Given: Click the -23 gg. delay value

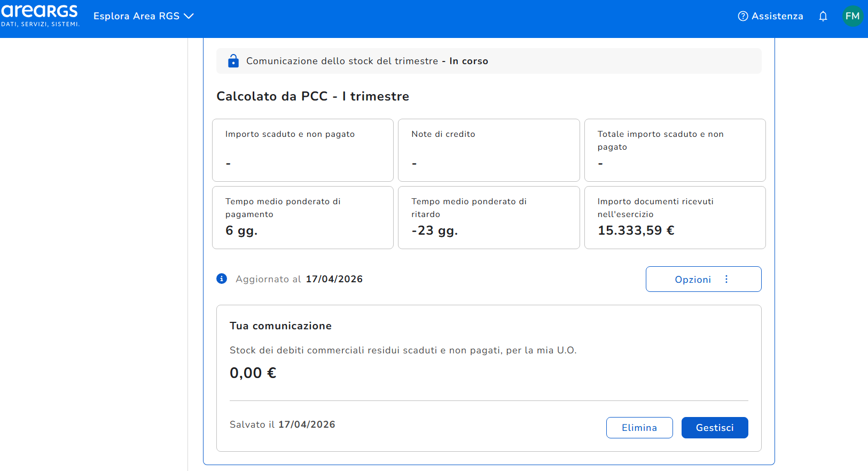Looking at the screenshot, I should 435,230.
